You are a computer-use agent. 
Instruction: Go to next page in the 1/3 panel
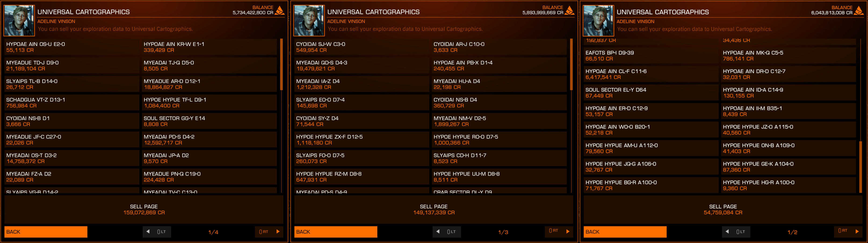click(x=559, y=231)
